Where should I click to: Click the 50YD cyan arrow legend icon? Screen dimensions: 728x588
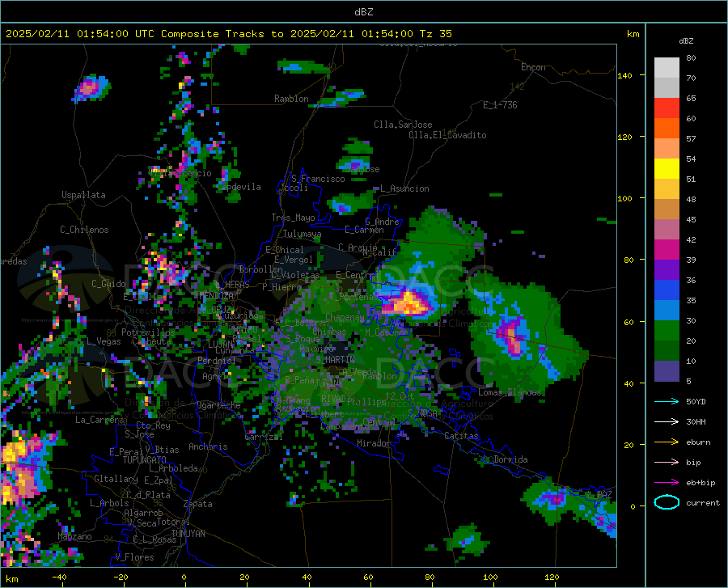coord(667,401)
